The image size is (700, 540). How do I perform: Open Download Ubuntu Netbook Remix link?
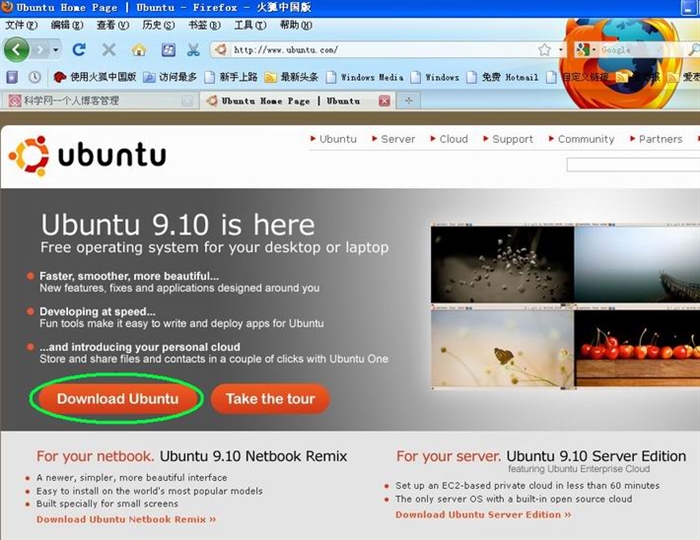point(126,519)
